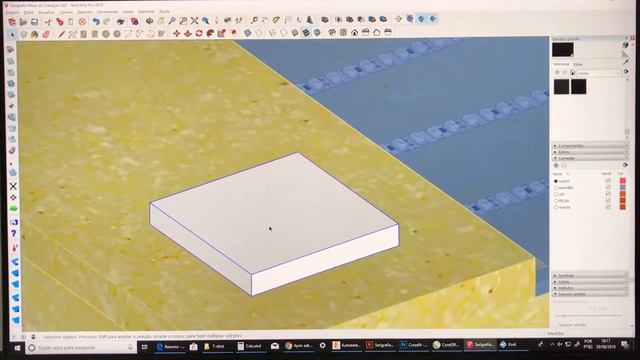Click the current material preview
640x360 pixels.
[x=563, y=49]
